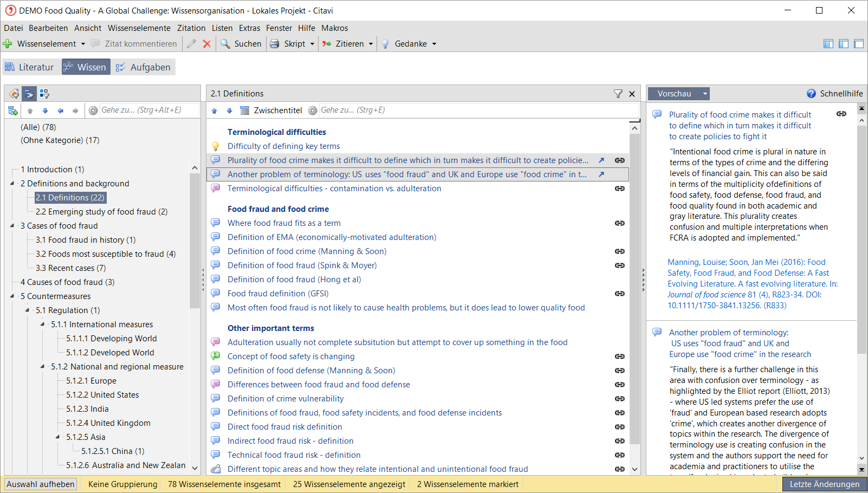Collapse 5 Countermeasures node
This screenshot has height=493, width=868.
pos(12,296)
